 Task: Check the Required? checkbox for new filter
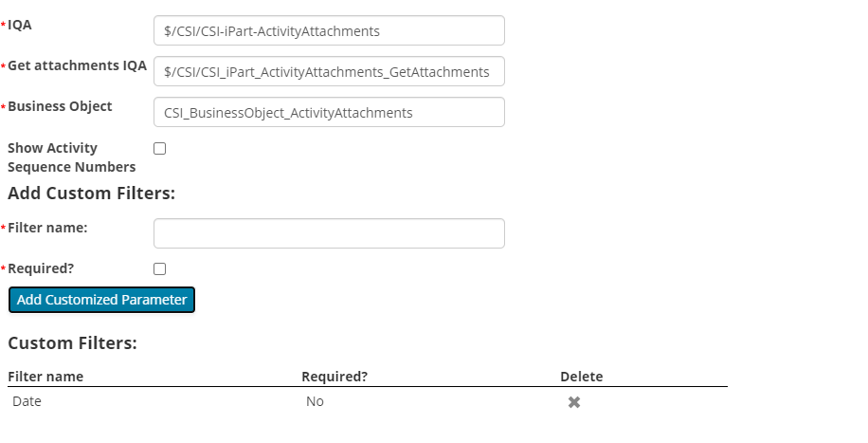click(159, 269)
